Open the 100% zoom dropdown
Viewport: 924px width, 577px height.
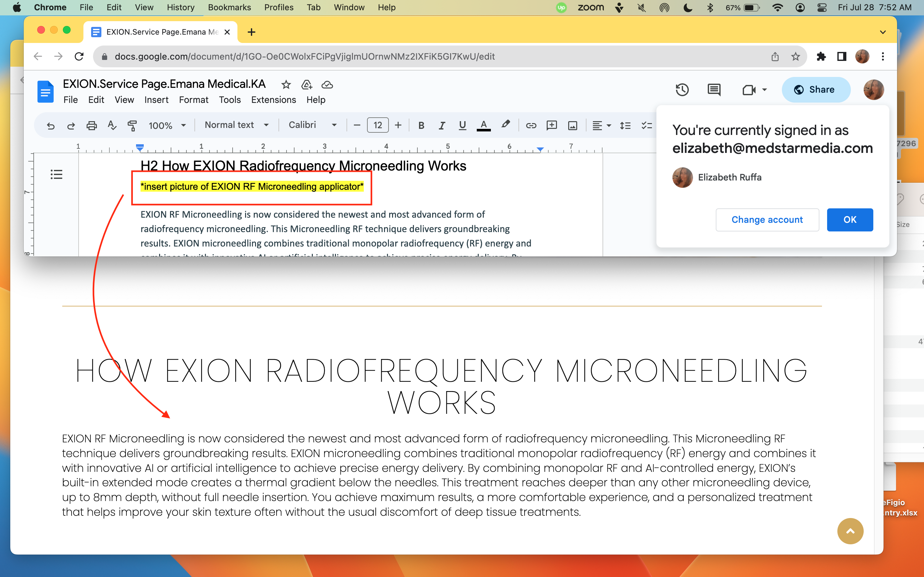[167, 125]
